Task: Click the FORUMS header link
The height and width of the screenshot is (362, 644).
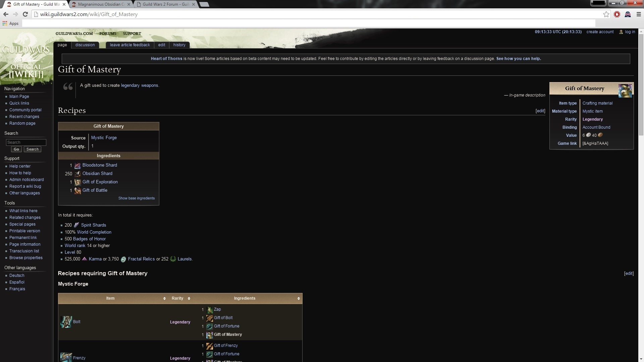Action: click(108, 34)
